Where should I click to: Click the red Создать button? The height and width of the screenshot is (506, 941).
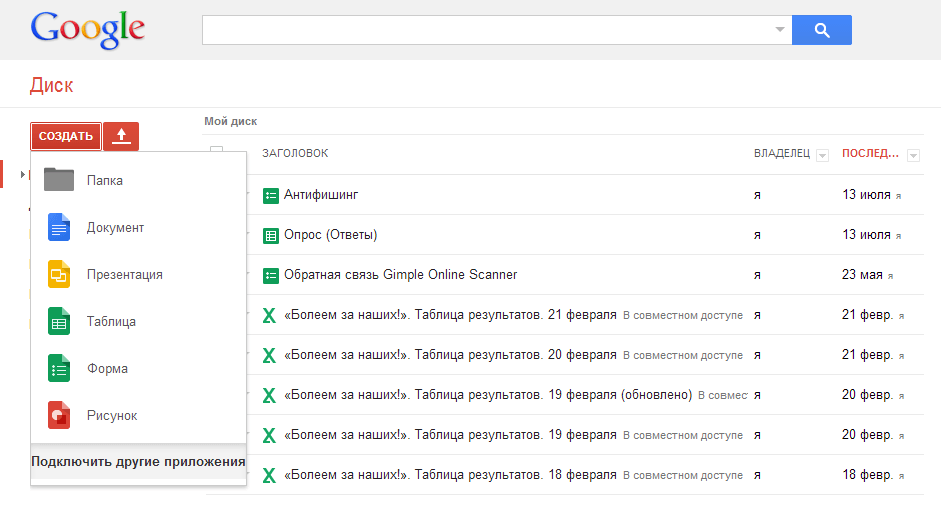65,136
